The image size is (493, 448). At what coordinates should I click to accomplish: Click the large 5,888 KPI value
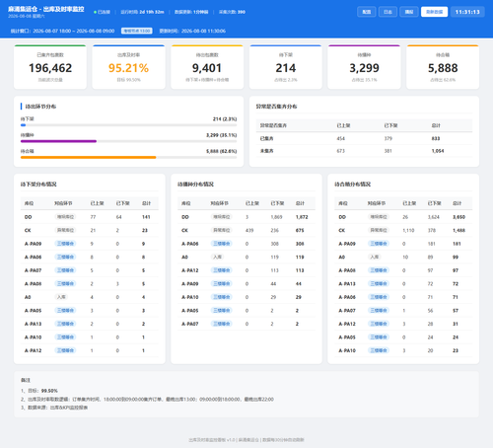point(443,68)
